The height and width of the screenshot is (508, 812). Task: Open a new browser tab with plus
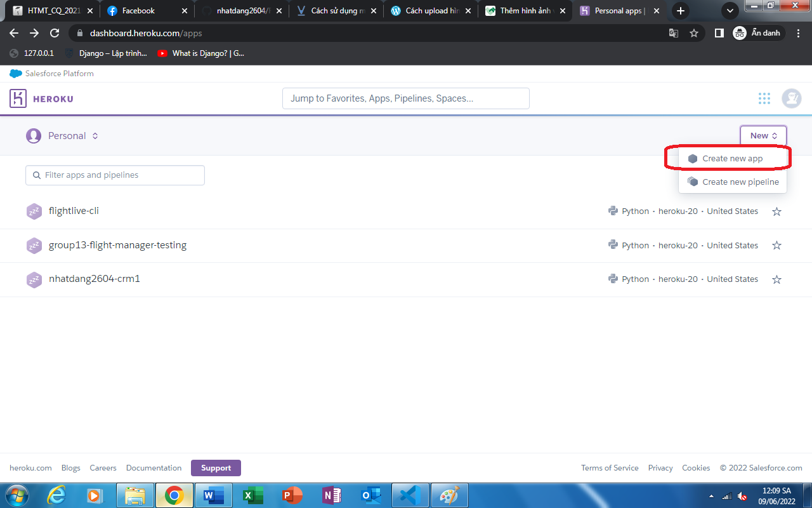681,11
